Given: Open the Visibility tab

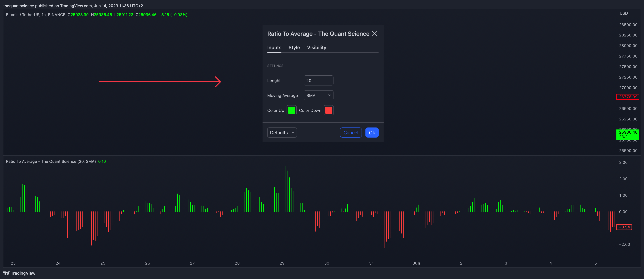Looking at the screenshot, I should click(316, 47).
